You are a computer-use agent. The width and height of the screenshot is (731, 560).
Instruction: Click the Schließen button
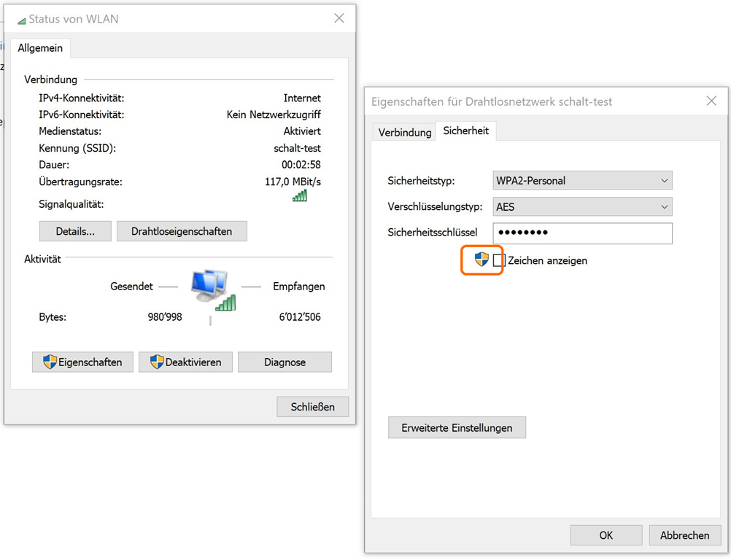point(312,407)
